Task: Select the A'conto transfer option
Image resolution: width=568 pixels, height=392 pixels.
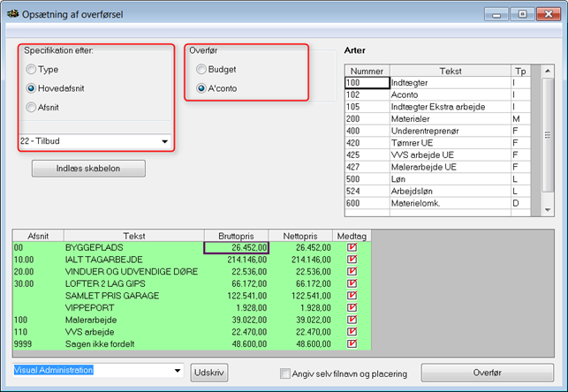Action: click(x=202, y=88)
